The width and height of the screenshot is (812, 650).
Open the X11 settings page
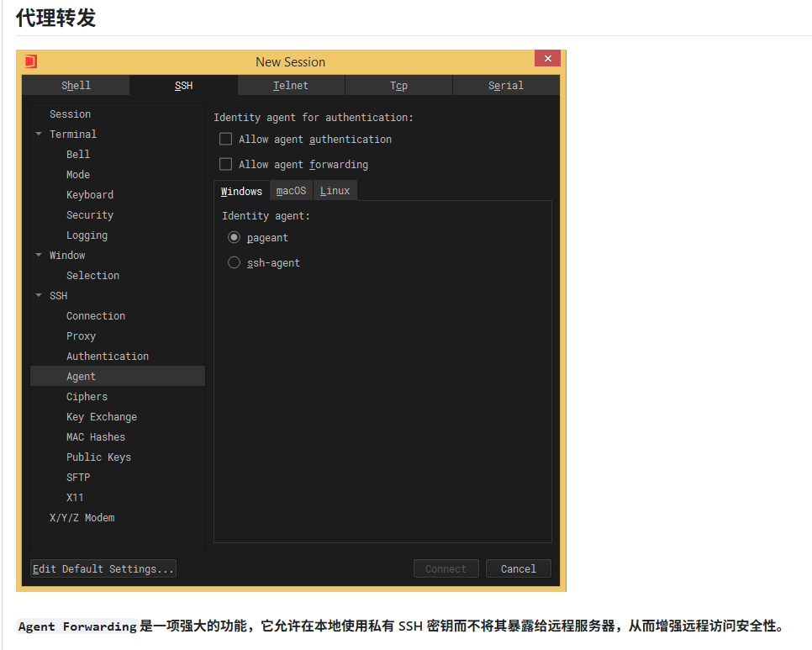(x=75, y=498)
